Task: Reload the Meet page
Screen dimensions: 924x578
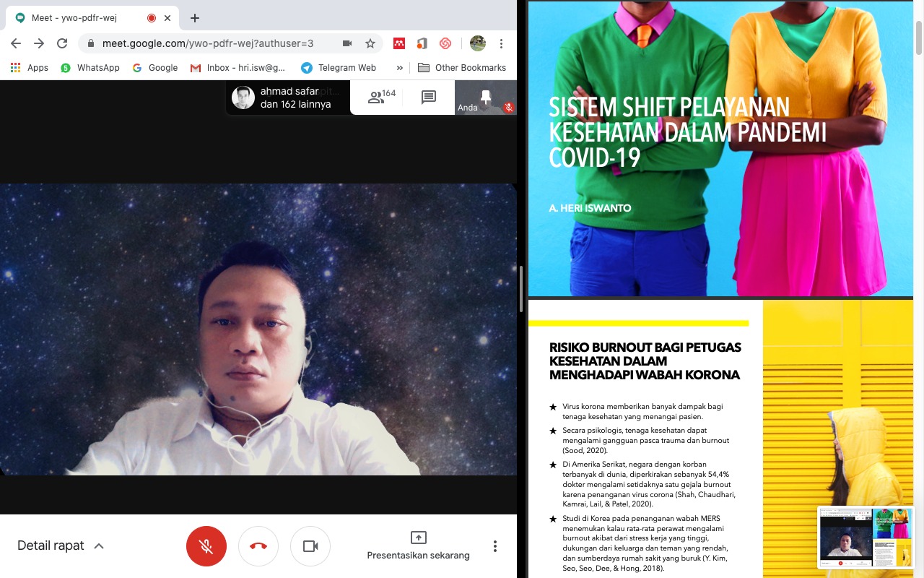Action: tap(62, 43)
